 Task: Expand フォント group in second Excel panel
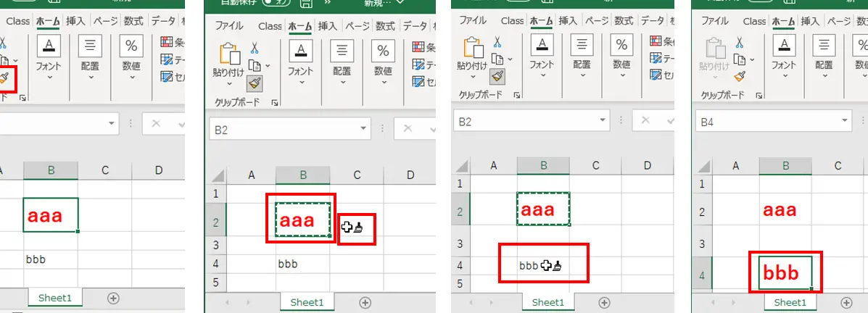pyautogui.click(x=301, y=83)
